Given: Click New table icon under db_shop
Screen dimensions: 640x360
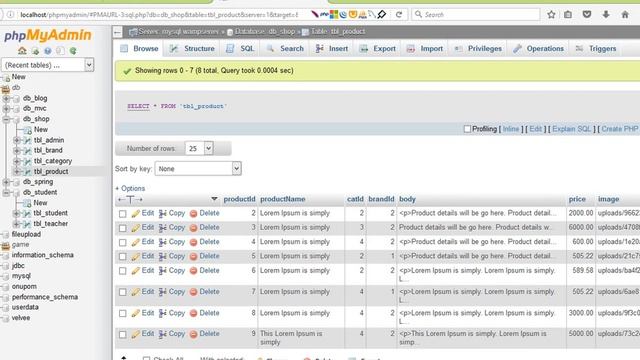Looking at the screenshot, I should click(27, 130).
